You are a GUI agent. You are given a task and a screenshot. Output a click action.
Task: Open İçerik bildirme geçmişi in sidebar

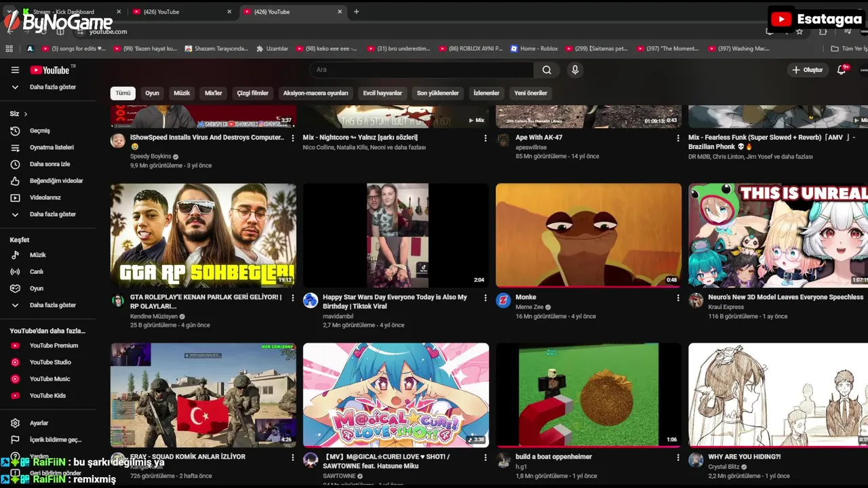coord(55,440)
